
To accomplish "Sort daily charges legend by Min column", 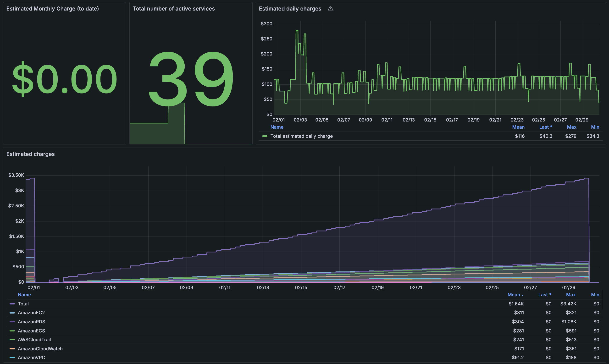I will 595,127.
